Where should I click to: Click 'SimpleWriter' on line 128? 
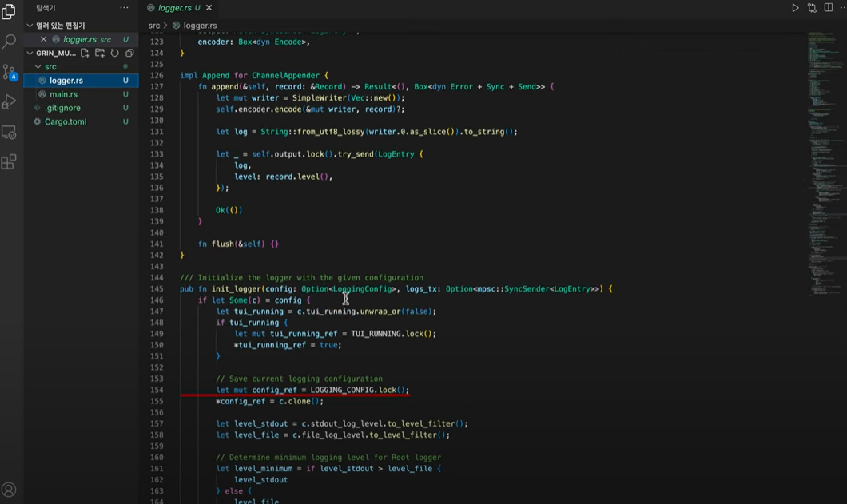click(320, 97)
